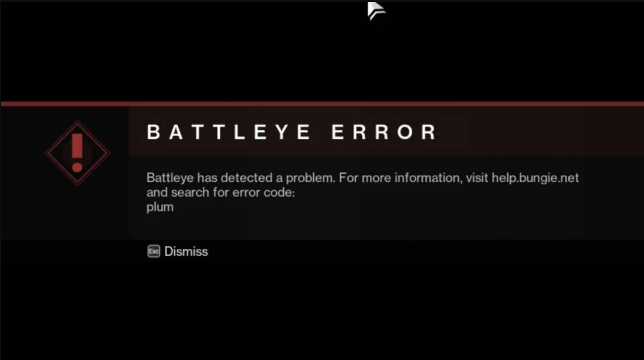Click the white arrow cursor at the top
Image resolution: width=644 pixels, height=360 pixels.
376,11
